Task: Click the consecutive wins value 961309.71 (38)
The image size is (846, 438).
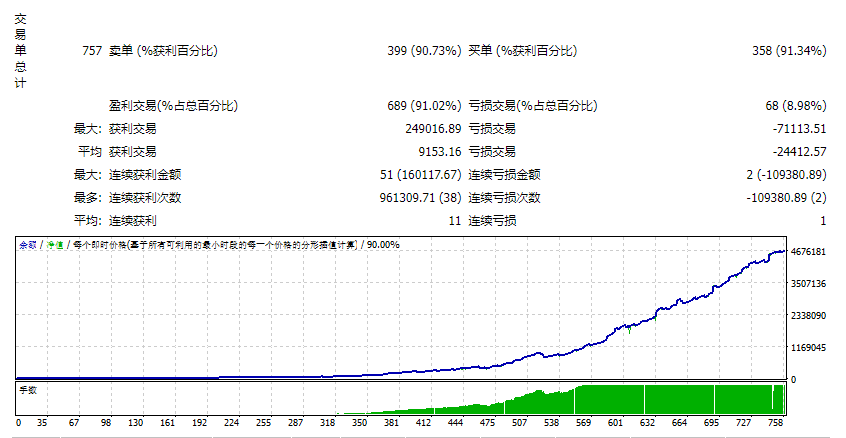Action: [x=410, y=198]
